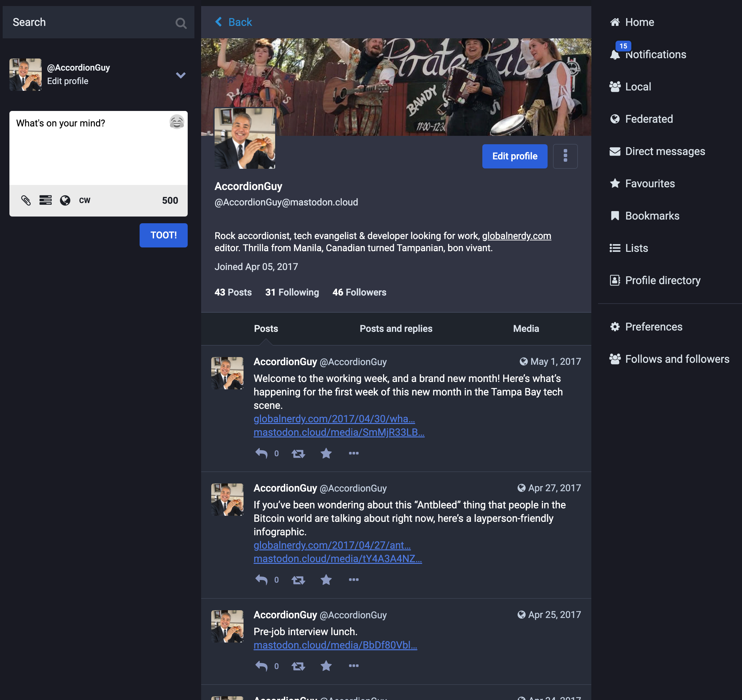Open globalnerdy.com/2017/04/30/wha… link
Viewport: 742px width, 700px height.
click(334, 419)
